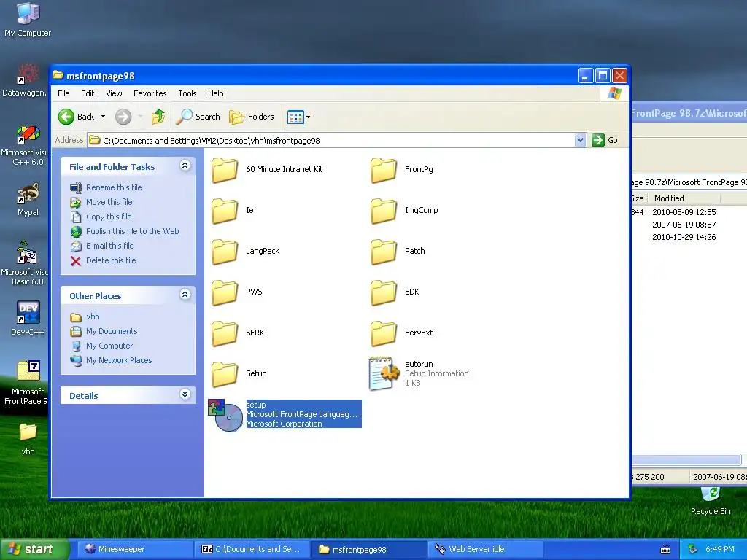Click the address bar path field
Image resolution: width=747 pixels, height=560 pixels.
tap(332, 140)
